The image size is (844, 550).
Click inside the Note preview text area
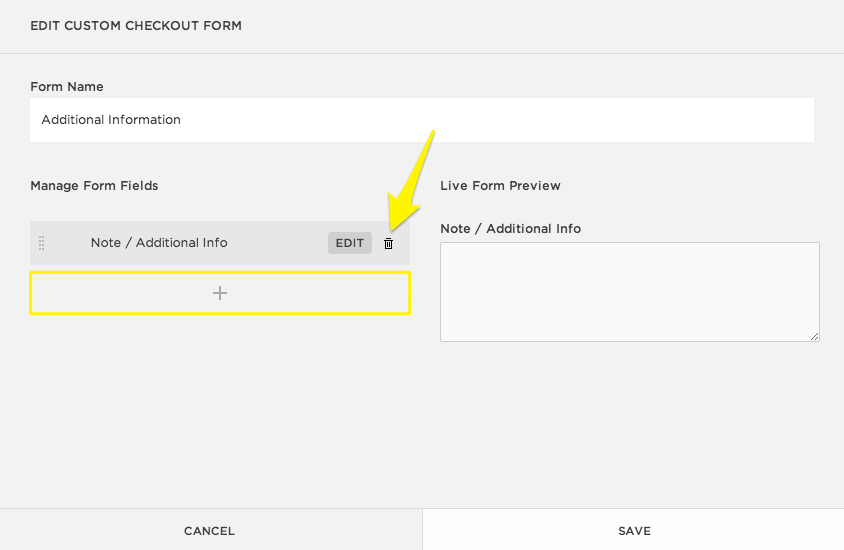point(629,291)
